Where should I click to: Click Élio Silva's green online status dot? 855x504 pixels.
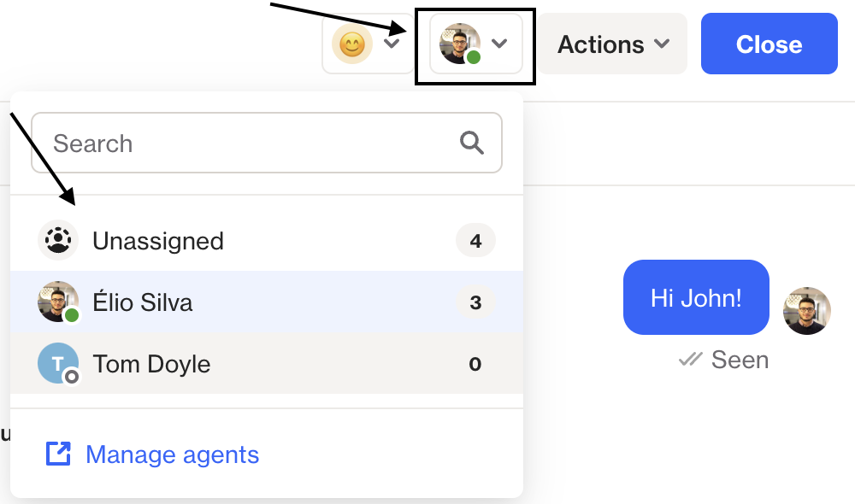tap(71, 315)
